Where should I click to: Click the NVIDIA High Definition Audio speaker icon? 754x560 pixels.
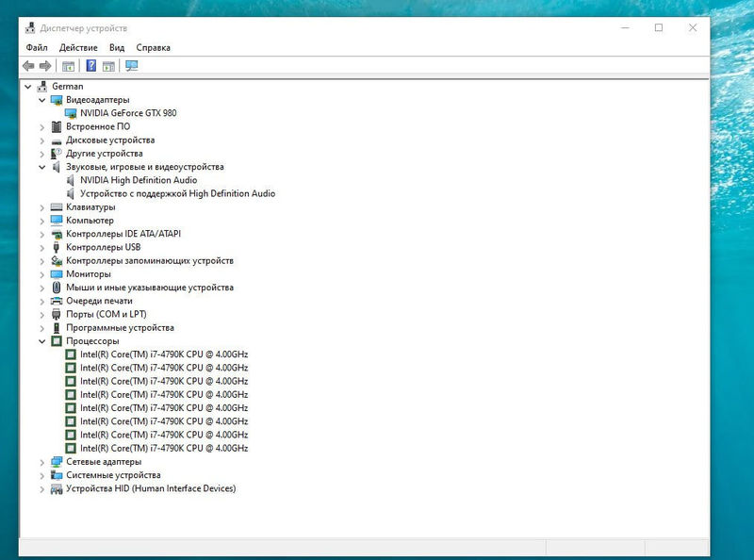pos(71,180)
